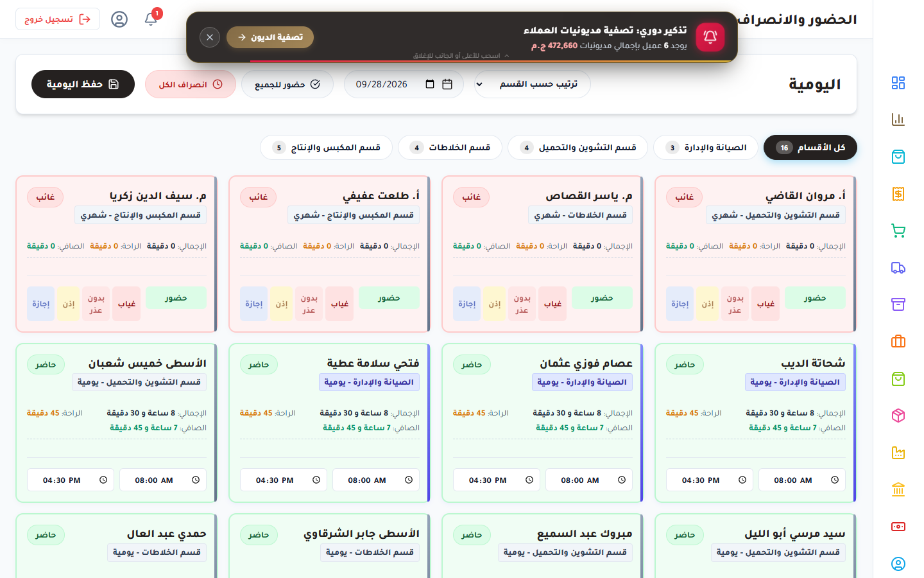Open notifications bell with badge
The image size is (924, 578).
coord(151,19)
